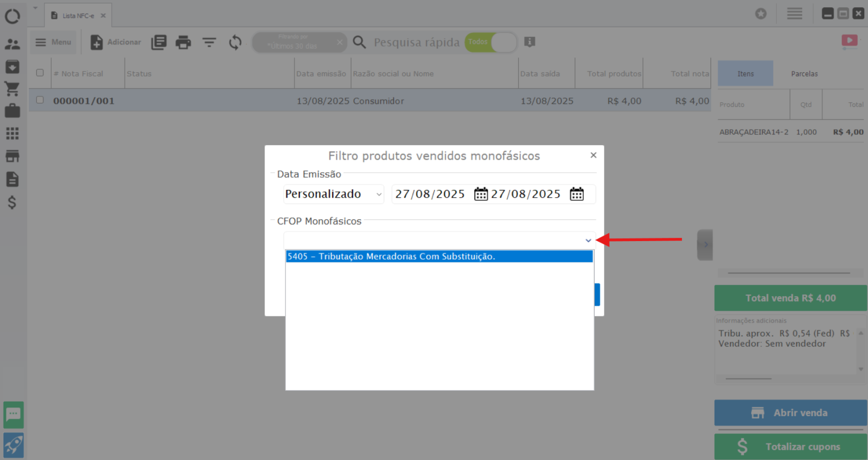Open the filter list icon
The width and height of the screenshot is (868, 460).
point(209,42)
